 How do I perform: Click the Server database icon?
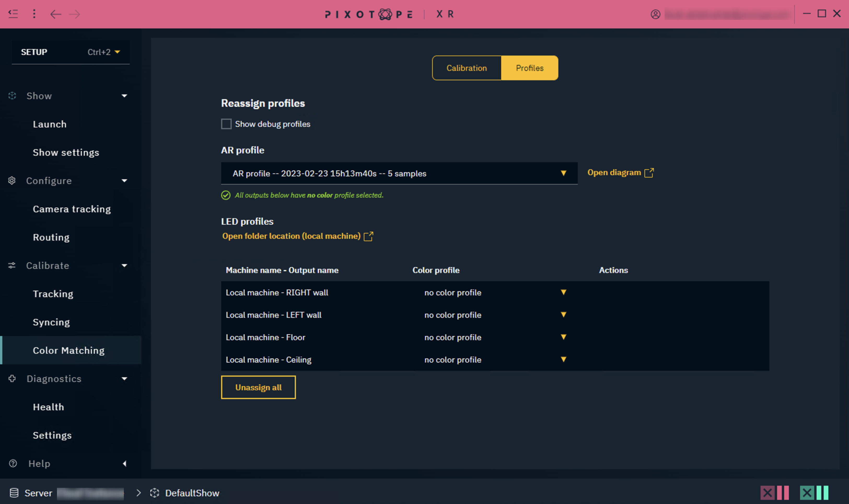[x=14, y=493]
